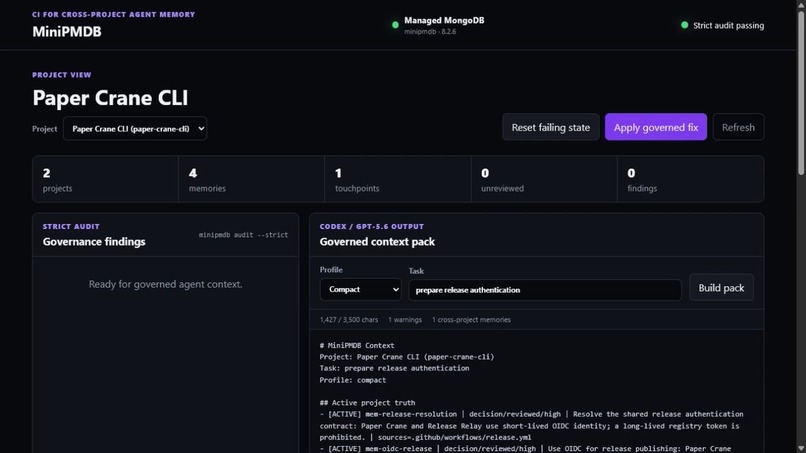
Task: Build the context pack
Action: click(721, 288)
